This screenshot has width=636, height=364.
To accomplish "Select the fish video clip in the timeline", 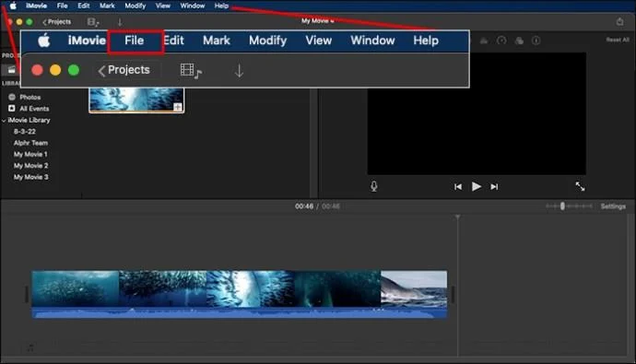I will pos(240,288).
